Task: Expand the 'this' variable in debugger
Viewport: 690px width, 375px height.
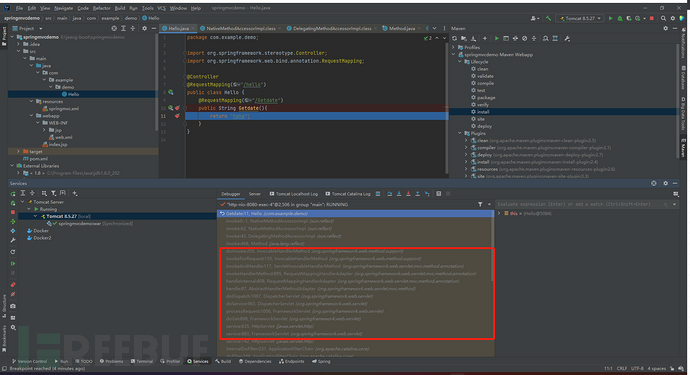Action: [x=499, y=213]
